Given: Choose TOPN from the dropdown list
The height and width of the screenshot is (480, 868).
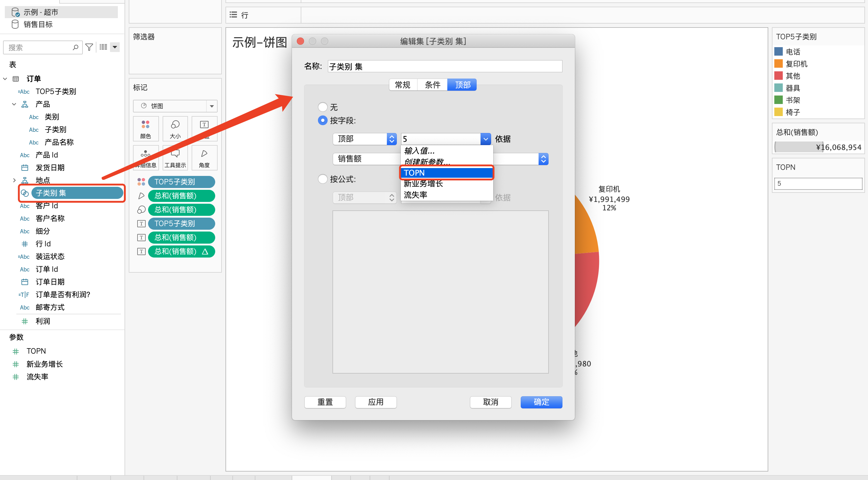Looking at the screenshot, I should point(446,173).
